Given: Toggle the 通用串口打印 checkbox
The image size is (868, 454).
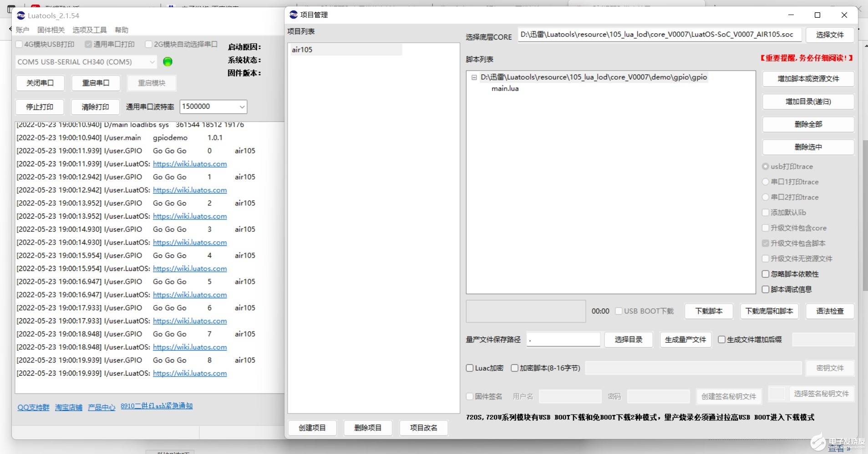Looking at the screenshot, I should [x=88, y=44].
